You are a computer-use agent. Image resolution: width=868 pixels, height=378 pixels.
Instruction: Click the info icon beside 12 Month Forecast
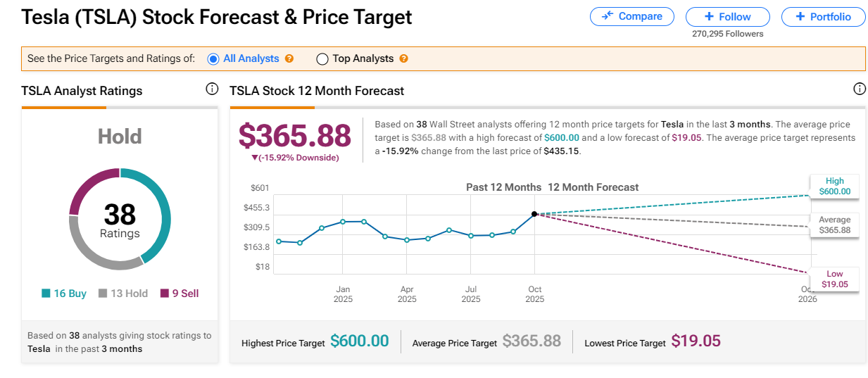[x=859, y=89]
